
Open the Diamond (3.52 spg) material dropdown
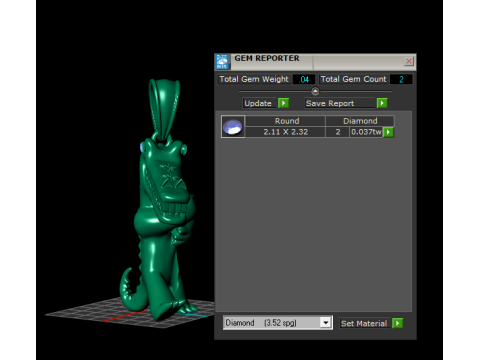[278, 323]
